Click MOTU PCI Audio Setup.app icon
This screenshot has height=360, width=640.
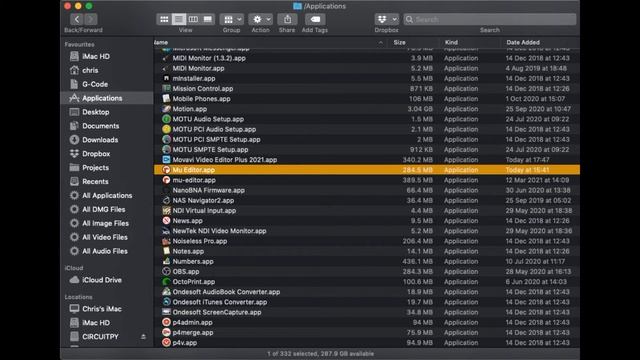tap(166, 129)
